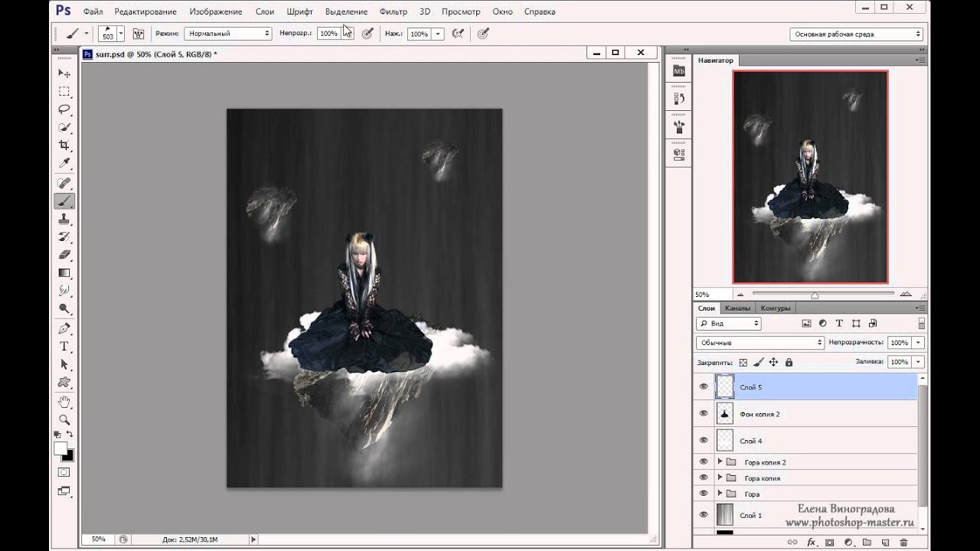Select the Hand tool

pyautogui.click(x=64, y=402)
